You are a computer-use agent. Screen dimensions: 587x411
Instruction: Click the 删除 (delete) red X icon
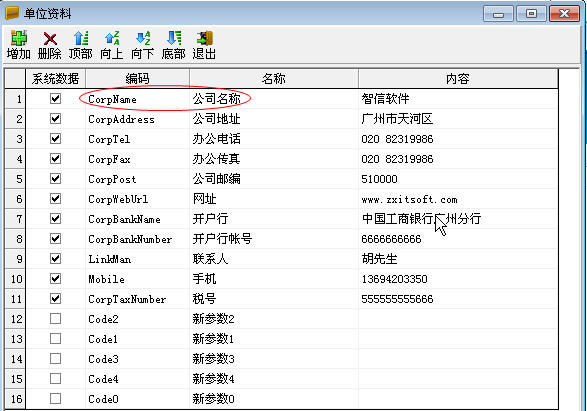click(49, 45)
